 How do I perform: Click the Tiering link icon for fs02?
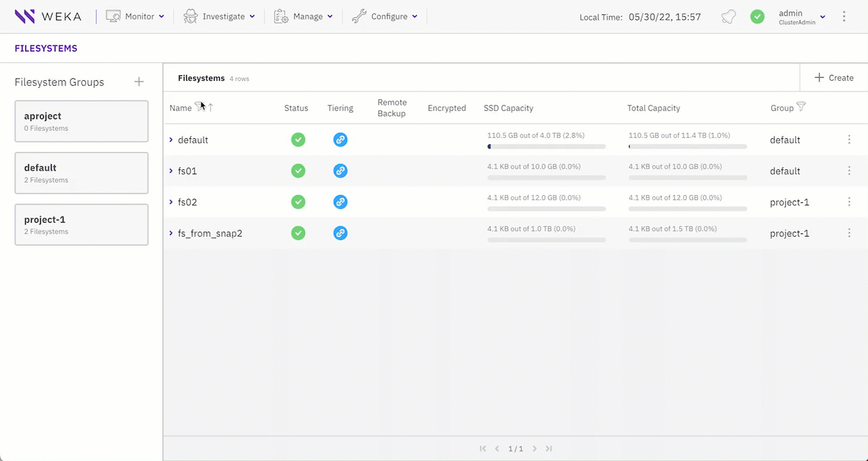tap(340, 202)
